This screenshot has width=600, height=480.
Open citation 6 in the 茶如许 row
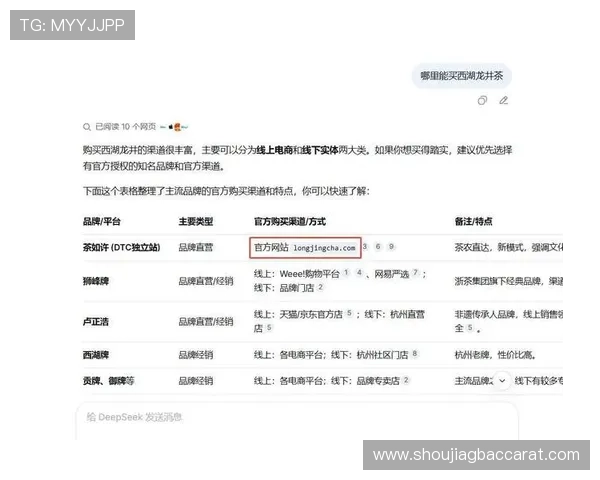378,247
